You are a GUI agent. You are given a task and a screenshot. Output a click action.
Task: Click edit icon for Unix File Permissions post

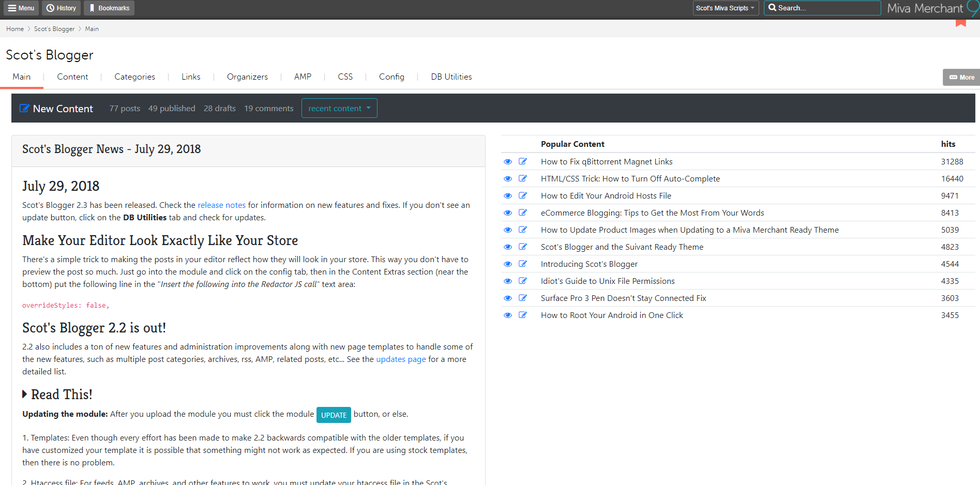pyautogui.click(x=523, y=281)
